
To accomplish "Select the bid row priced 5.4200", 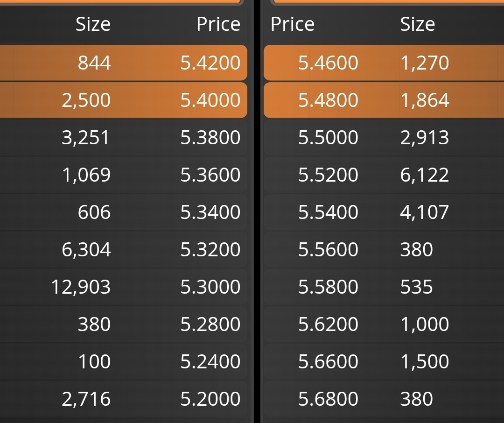I will point(123,63).
